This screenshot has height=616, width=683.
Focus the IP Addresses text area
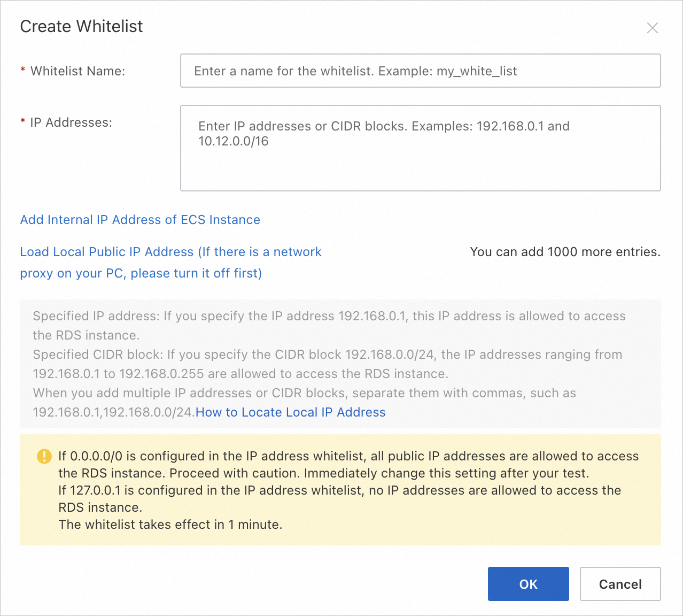tap(421, 148)
